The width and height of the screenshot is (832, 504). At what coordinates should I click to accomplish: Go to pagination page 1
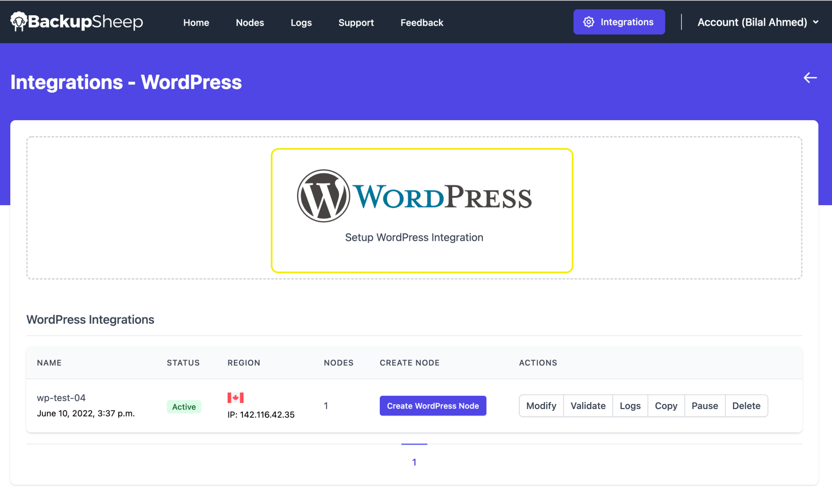414,462
